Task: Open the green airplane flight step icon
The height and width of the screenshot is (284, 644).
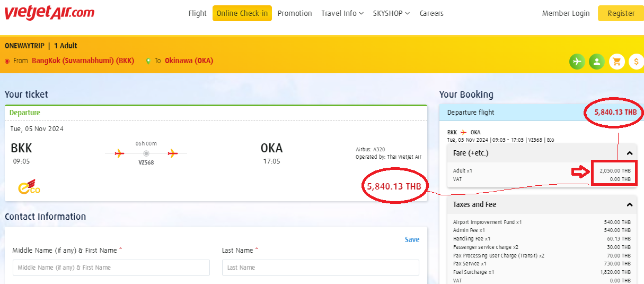Action: [577, 62]
